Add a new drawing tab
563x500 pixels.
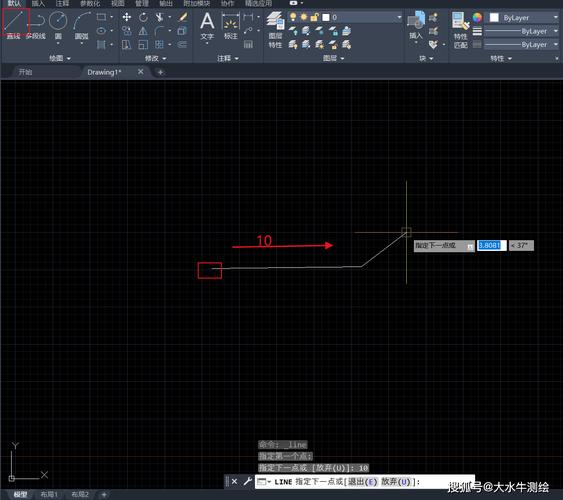(x=160, y=72)
